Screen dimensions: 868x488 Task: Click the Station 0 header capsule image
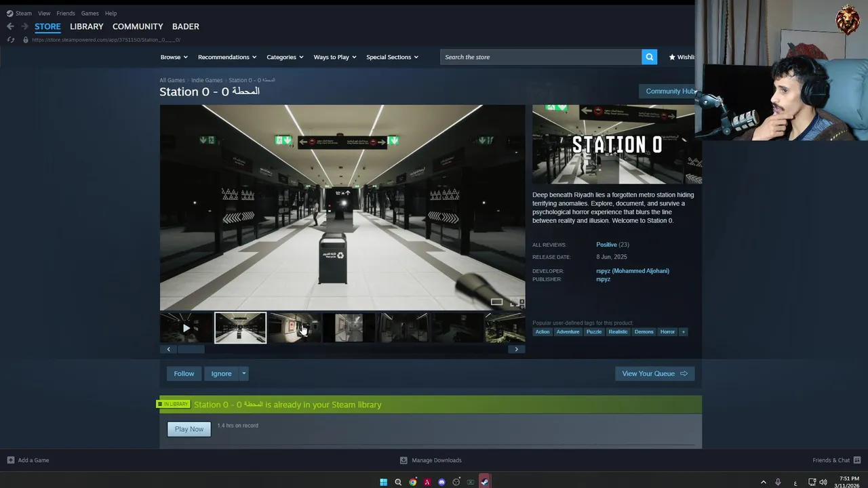point(617,144)
